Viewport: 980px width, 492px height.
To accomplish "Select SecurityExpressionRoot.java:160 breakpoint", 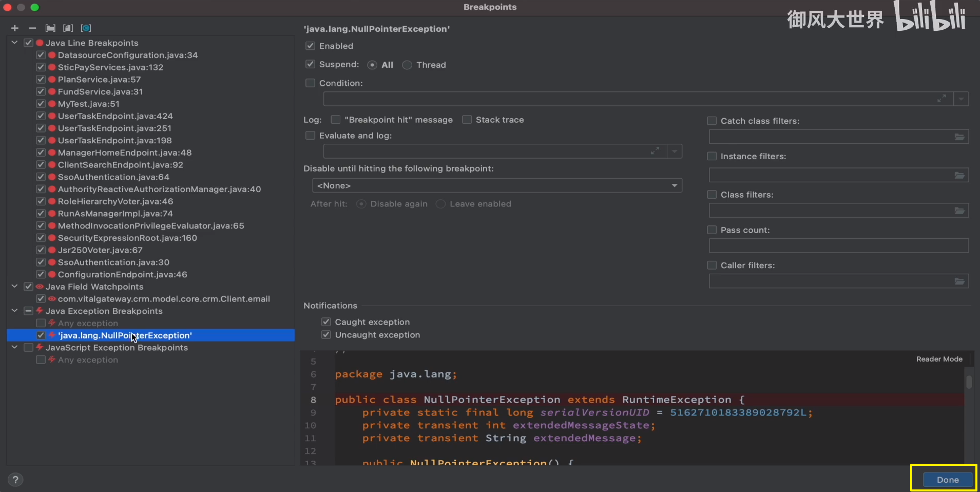I will pyautogui.click(x=127, y=238).
